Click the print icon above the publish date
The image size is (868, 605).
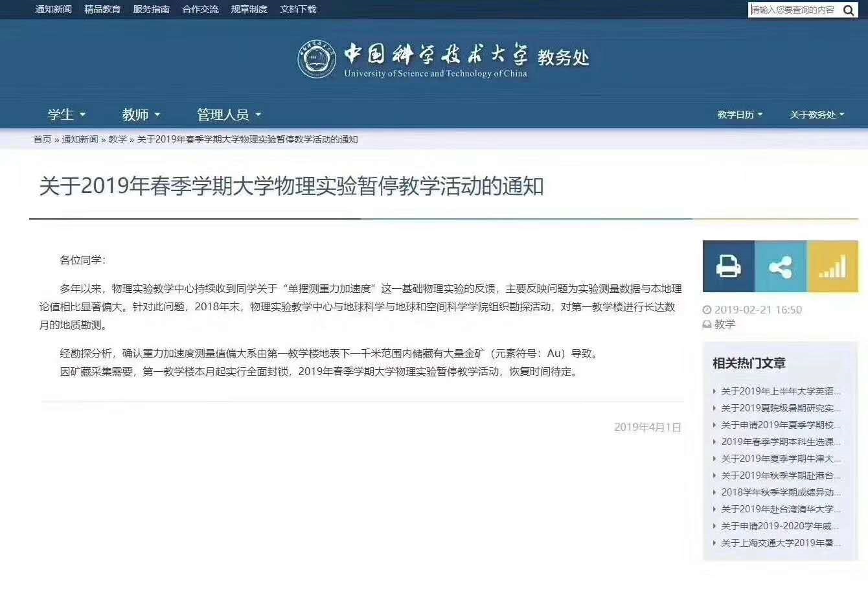(x=728, y=266)
